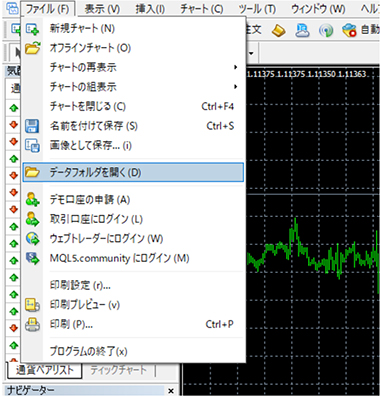The image size is (380, 397).
Task: Click the print preview icon
Action: pos(33,305)
